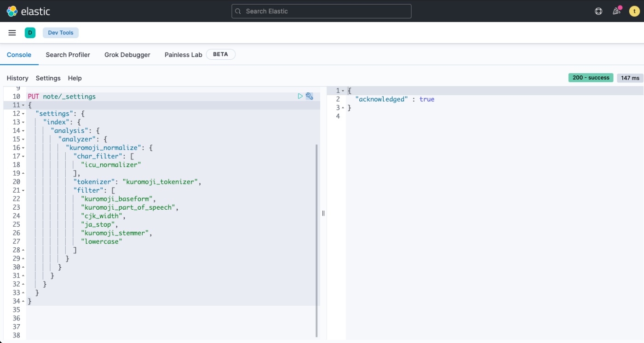Click the editor vertical scrollbar

click(316, 240)
